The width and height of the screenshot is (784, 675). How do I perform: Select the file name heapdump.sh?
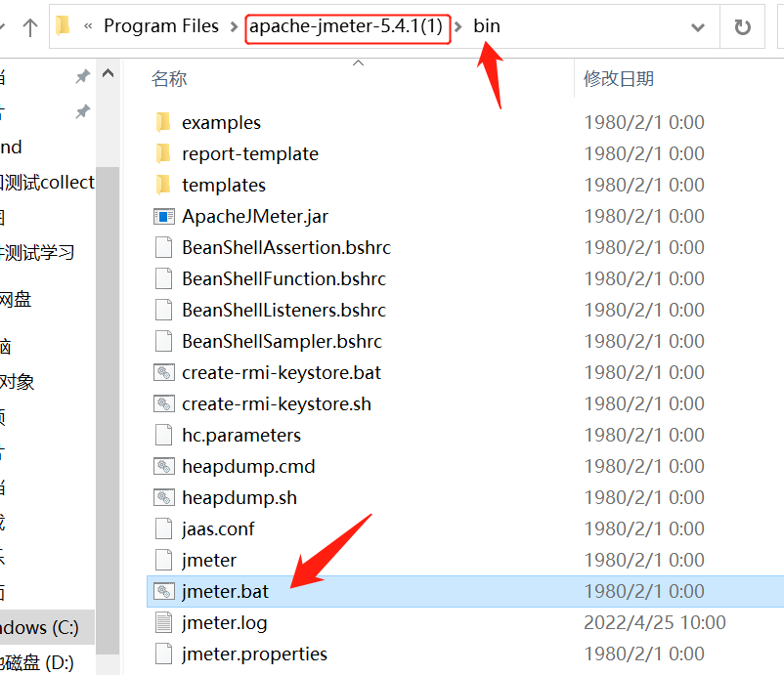240,497
